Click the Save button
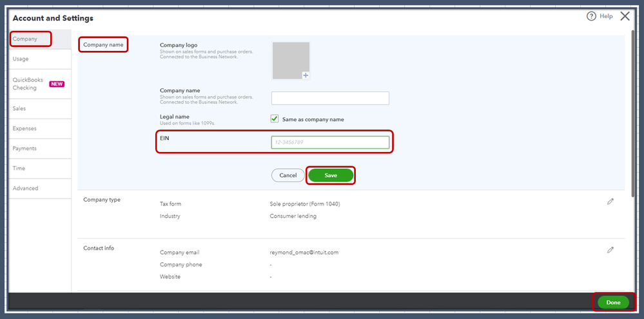This screenshot has height=319, width=644. coord(331,175)
